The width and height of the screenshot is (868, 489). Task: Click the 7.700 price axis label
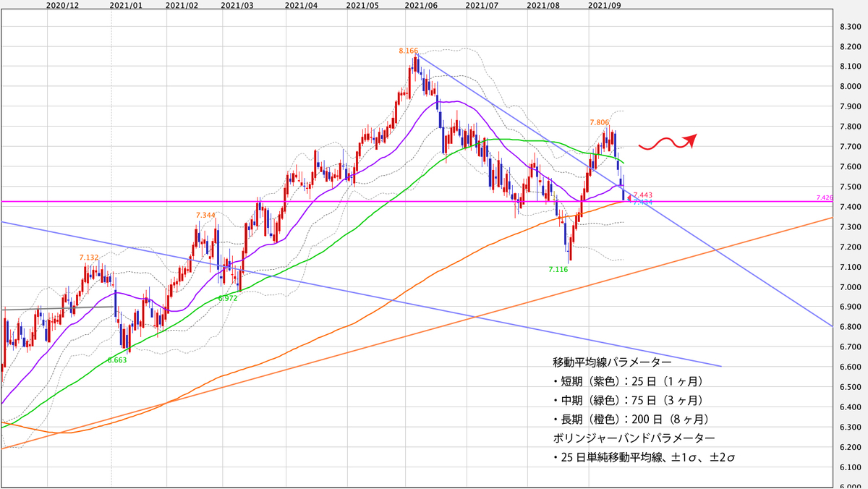(849, 147)
